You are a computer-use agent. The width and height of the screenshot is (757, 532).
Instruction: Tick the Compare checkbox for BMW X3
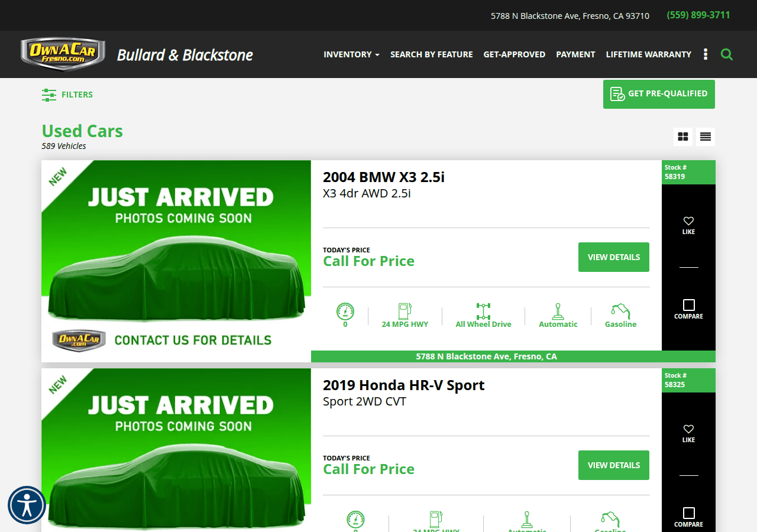pos(688,305)
